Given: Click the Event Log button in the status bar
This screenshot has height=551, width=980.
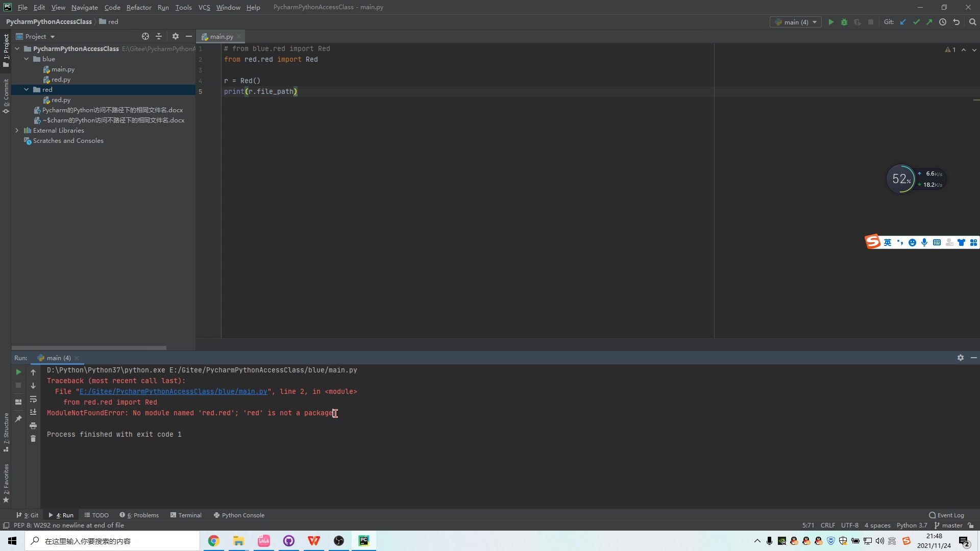Looking at the screenshot, I should click(x=946, y=515).
